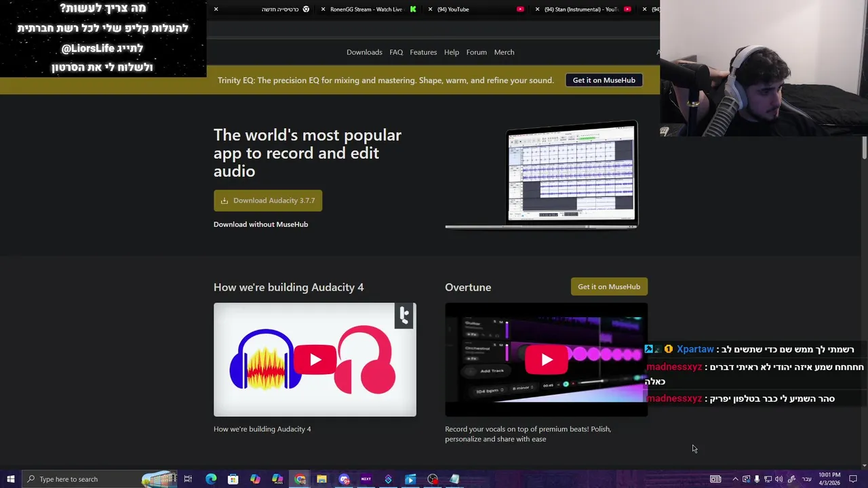Open the blue diamond-shaped taskbar app icon
This screenshot has width=868, height=488.
point(388,479)
